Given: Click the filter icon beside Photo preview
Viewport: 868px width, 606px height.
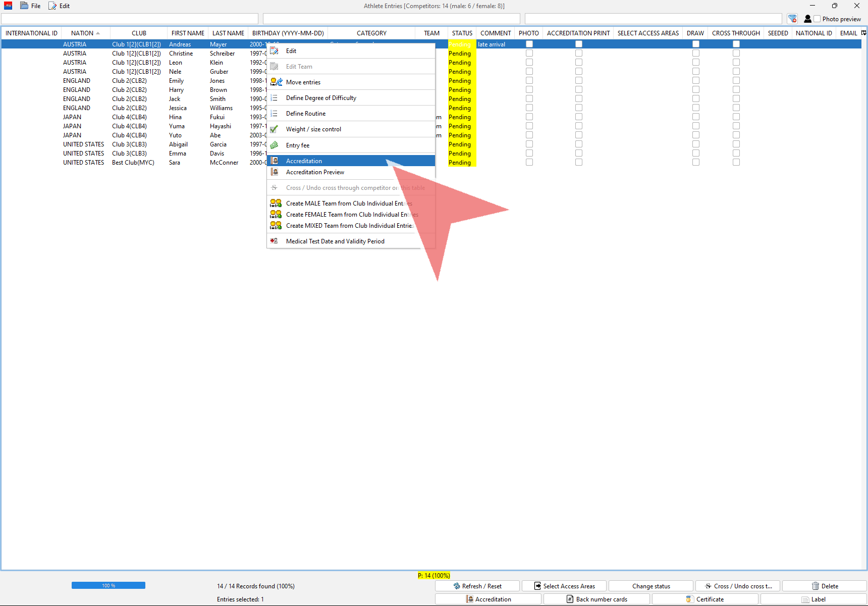Looking at the screenshot, I should point(792,19).
